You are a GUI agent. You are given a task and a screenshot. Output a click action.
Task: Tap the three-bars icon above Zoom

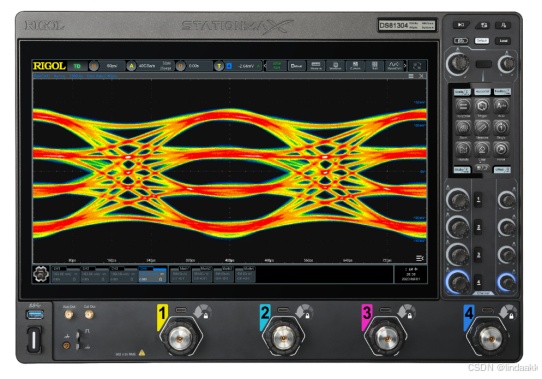[x=463, y=106]
